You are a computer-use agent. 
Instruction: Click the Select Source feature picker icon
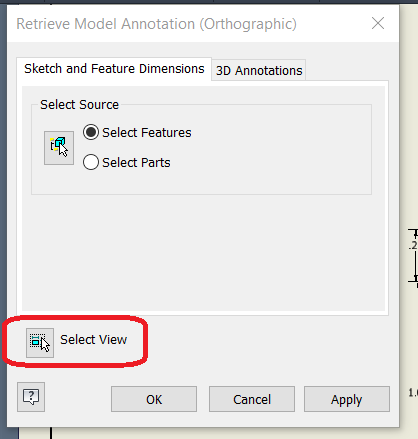click(59, 148)
